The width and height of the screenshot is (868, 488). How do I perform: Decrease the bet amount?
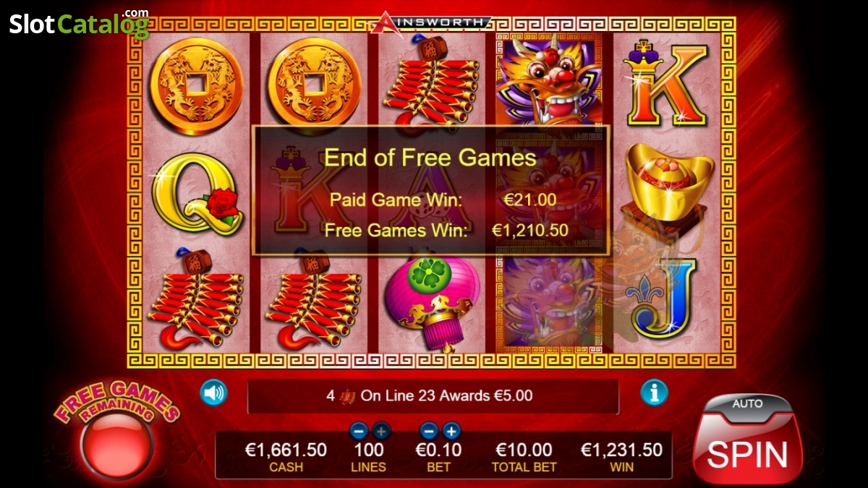[x=429, y=432]
